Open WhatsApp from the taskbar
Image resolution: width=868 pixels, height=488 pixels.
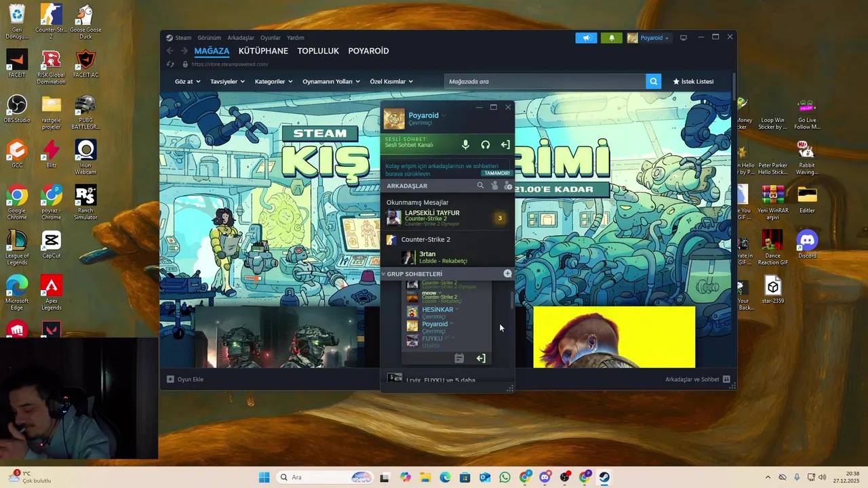(x=505, y=477)
